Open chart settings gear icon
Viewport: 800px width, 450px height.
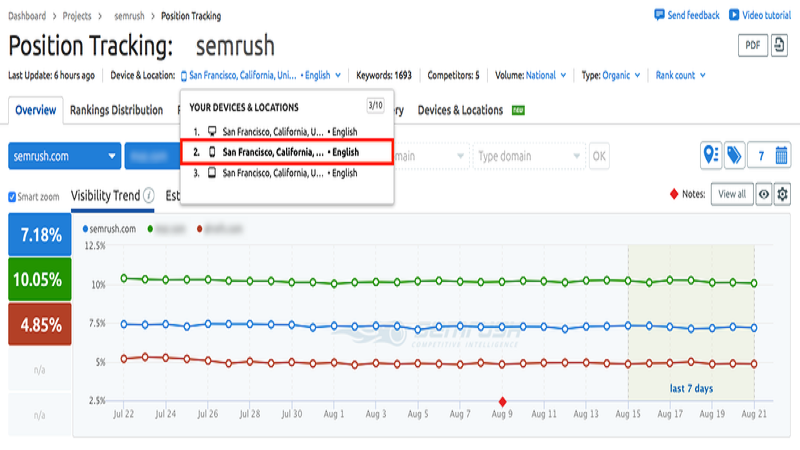pos(782,194)
